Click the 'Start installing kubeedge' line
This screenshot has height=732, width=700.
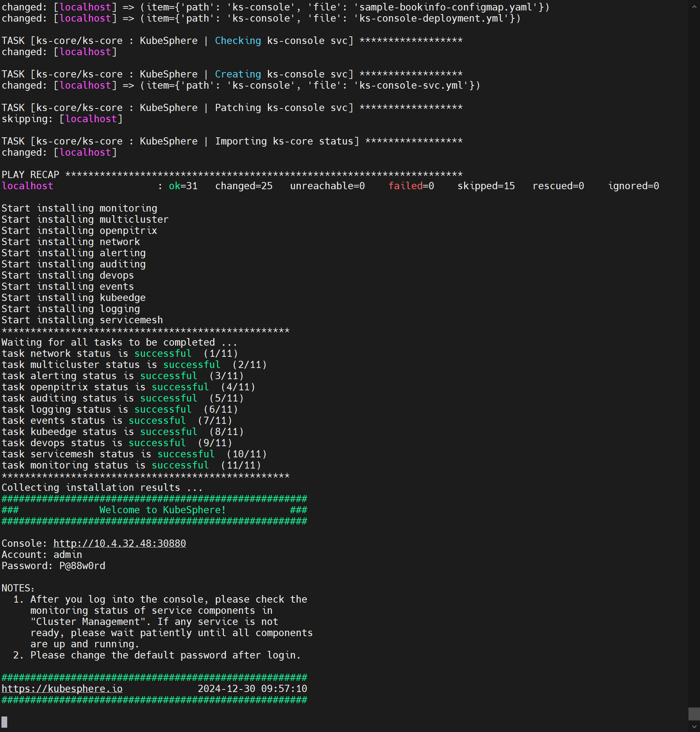(74, 298)
